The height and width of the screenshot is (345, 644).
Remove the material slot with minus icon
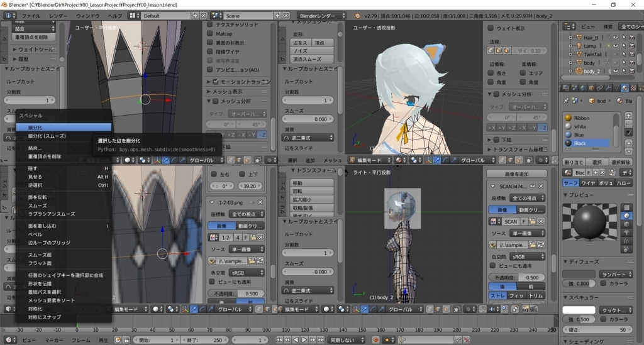628,124
